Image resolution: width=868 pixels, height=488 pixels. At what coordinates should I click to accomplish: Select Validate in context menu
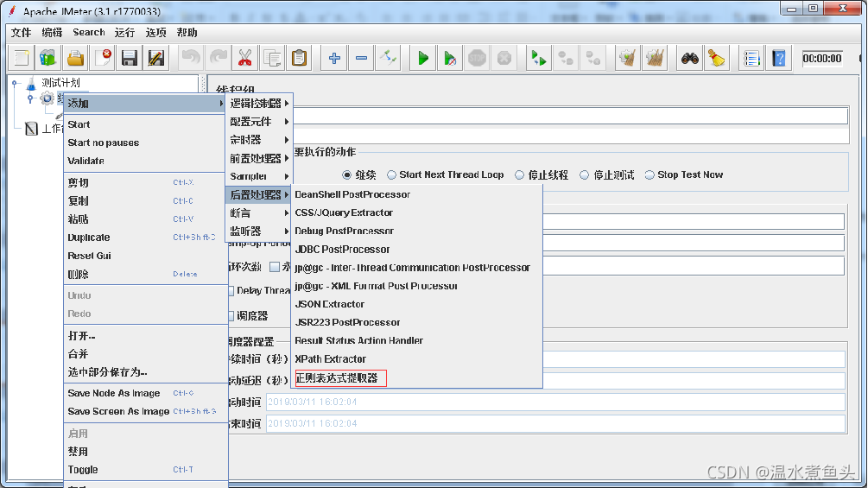pos(145,161)
